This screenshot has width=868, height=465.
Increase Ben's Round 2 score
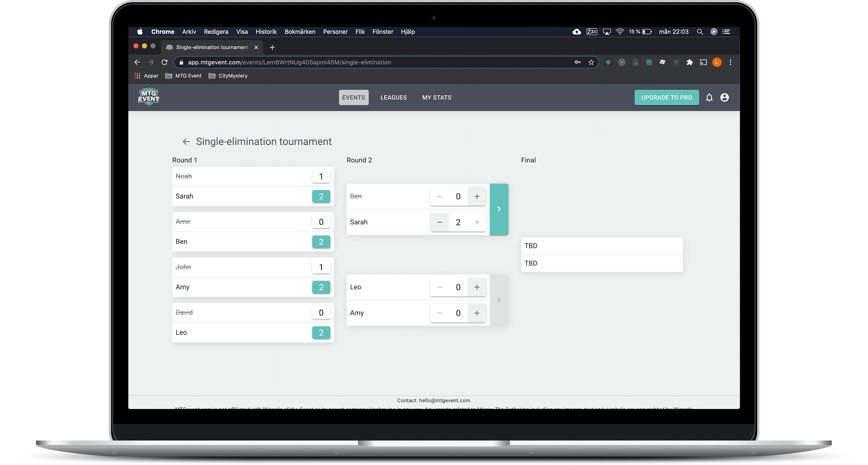[477, 196]
